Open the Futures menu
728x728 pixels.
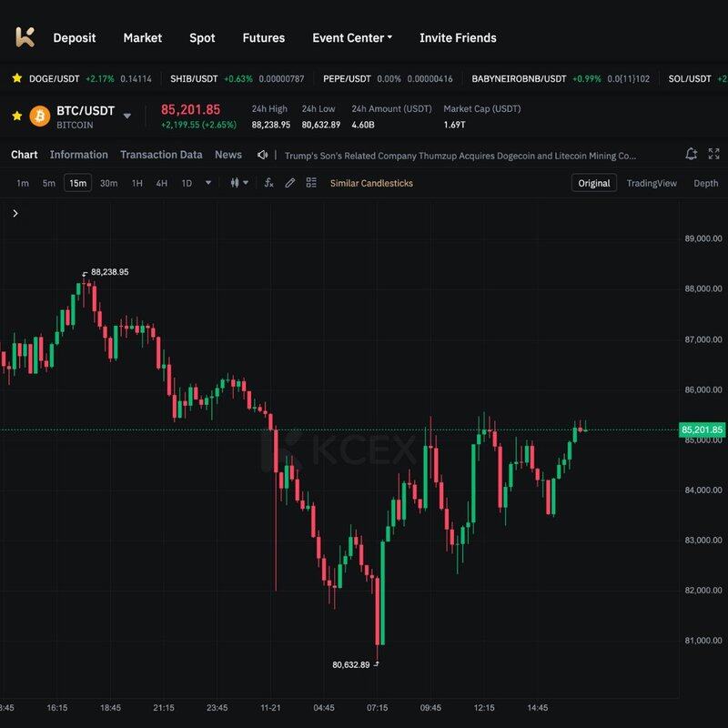(x=263, y=37)
